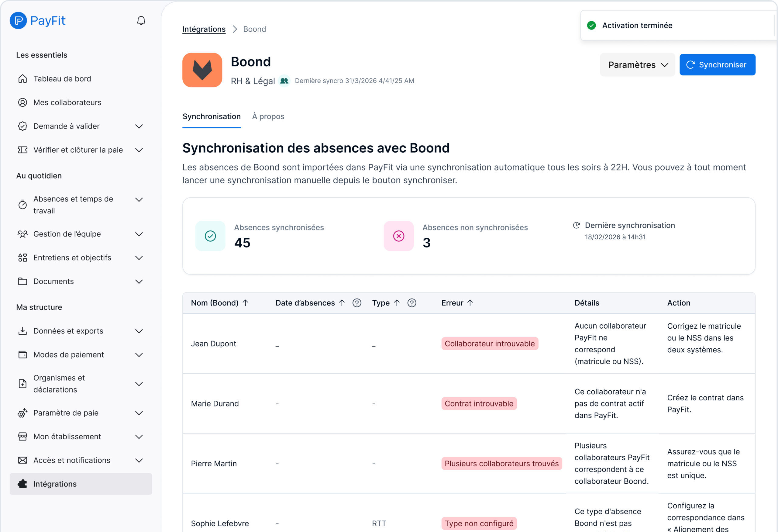Image resolution: width=778 pixels, height=532 pixels.
Task: Switch to the À propos tab
Action: pos(268,116)
